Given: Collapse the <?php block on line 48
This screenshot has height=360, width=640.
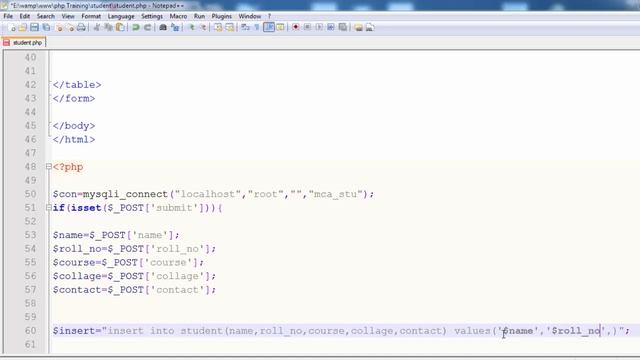Looking at the screenshot, I should [49, 167].
